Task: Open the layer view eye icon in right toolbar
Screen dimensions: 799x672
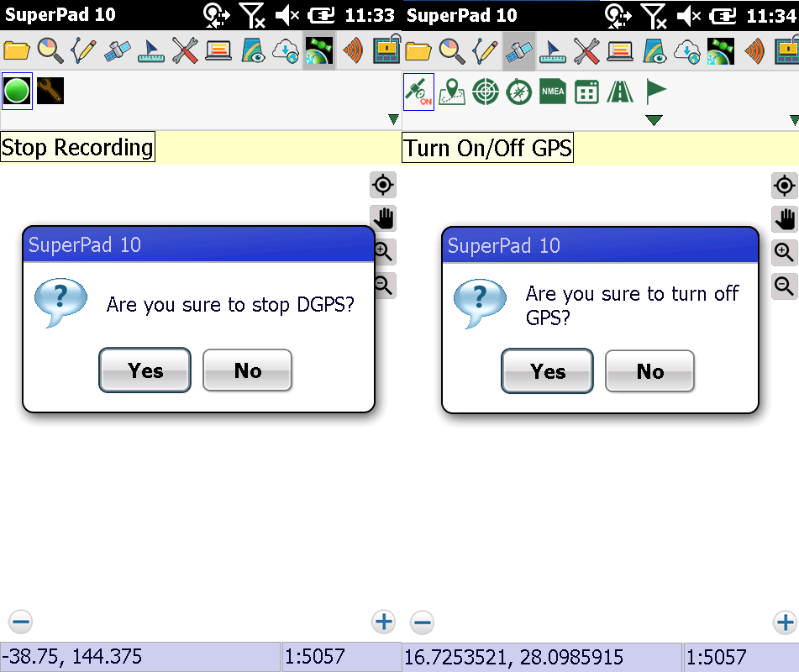Action: [654, 51]
